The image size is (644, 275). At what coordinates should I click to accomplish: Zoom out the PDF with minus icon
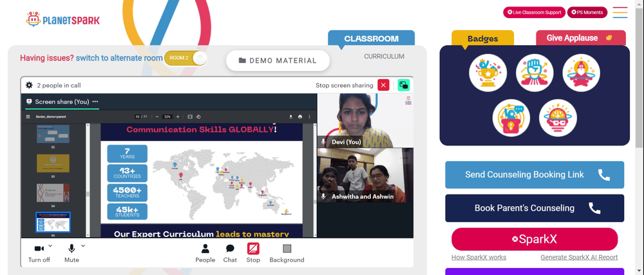tap(157, 117)
